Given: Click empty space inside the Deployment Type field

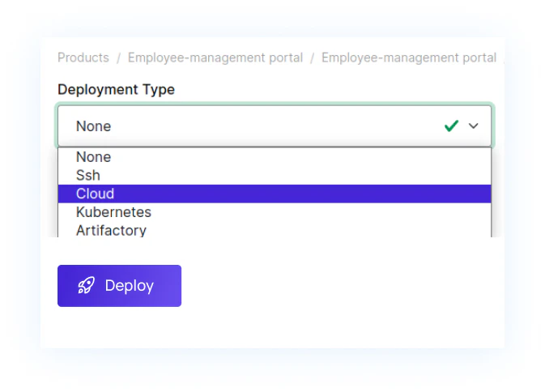Looking at the screenshot, I should (283, 126).
